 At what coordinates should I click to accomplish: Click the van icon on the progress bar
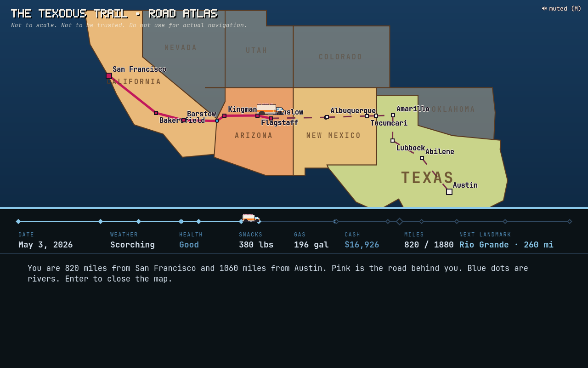251,218
